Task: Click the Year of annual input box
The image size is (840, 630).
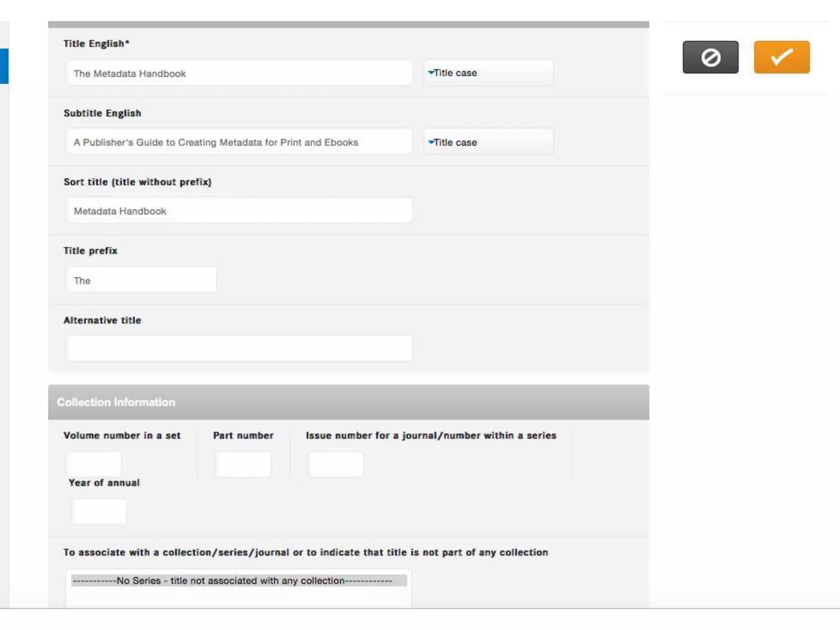Action: click(x=98, y=511)
